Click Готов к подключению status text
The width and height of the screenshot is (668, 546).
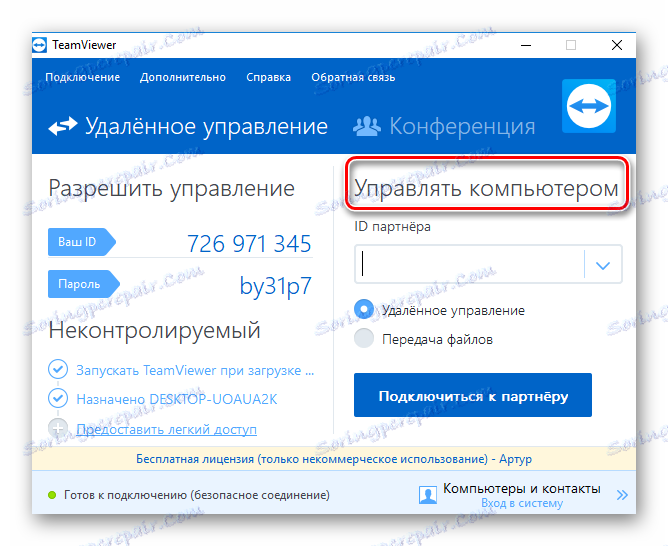tap(197, 495)
